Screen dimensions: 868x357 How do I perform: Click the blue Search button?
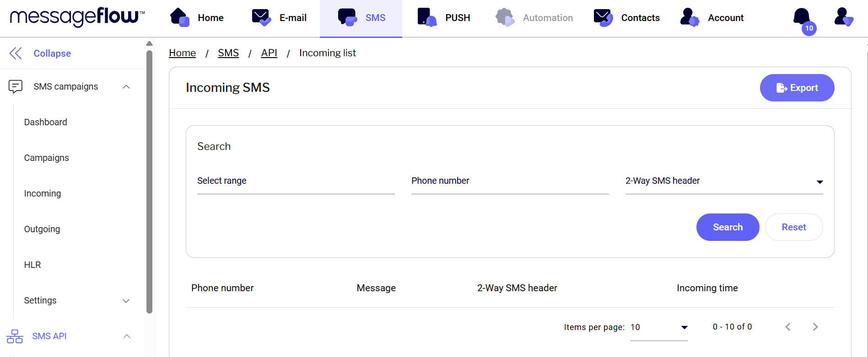728,227
